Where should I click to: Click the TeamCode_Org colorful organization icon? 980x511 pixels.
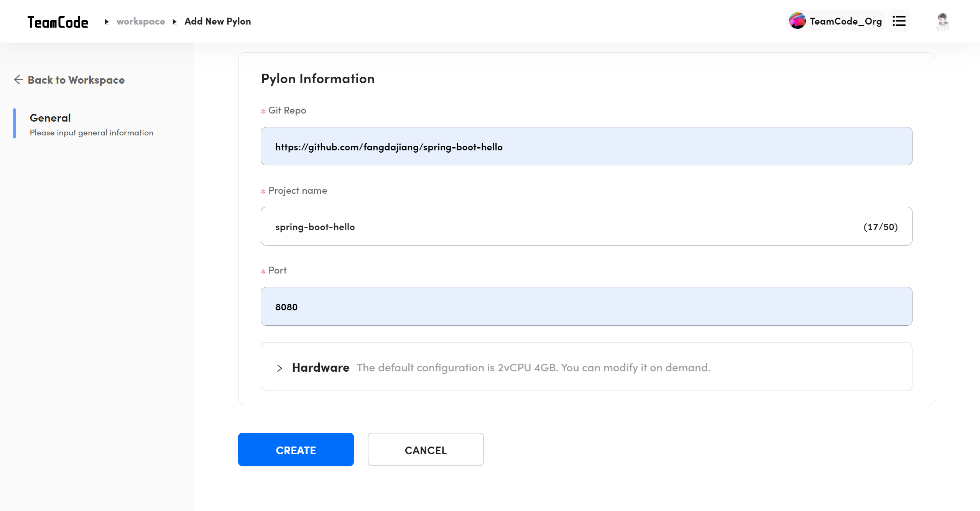pyautogui.click(x=797, y=21)
